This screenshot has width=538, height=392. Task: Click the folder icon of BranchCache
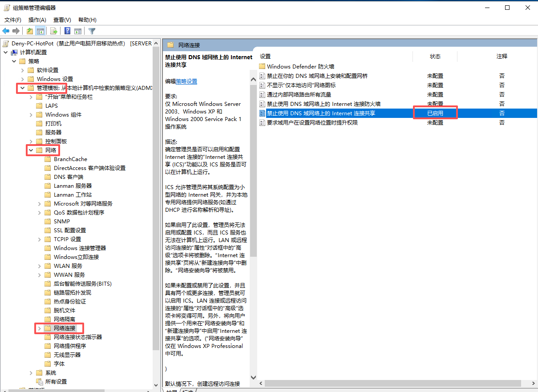pos(48,159)
